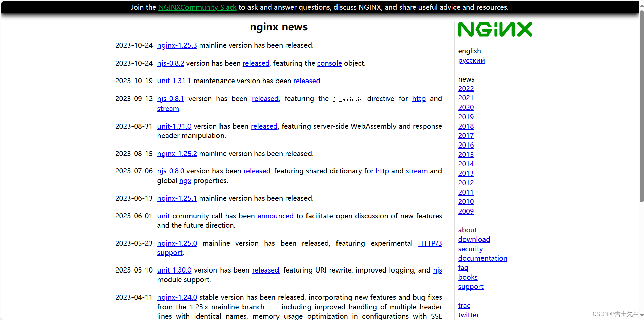The width and height of the screenshot is (644, 320).
Task: Open the 2009 news archive
Action: click(x=466, y=211)
